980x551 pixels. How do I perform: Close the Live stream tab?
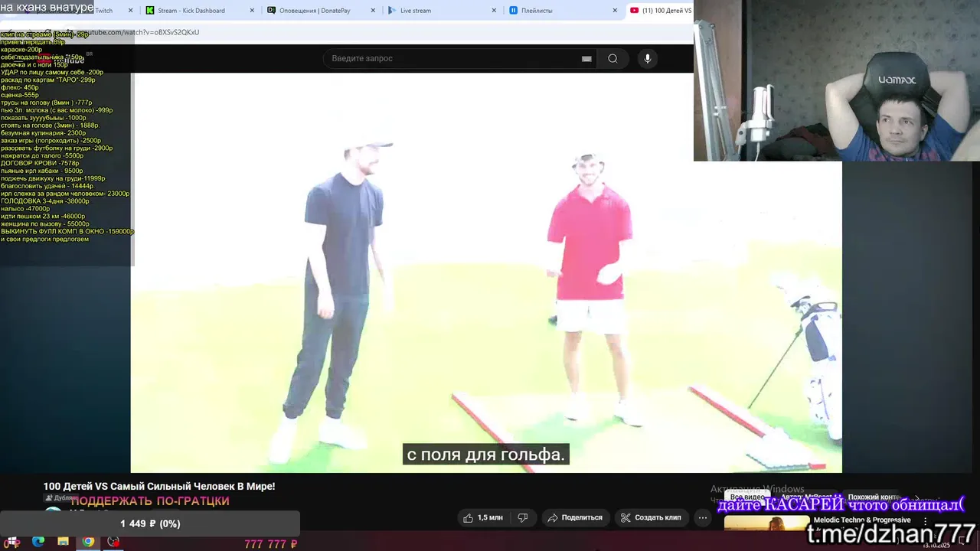494,11
